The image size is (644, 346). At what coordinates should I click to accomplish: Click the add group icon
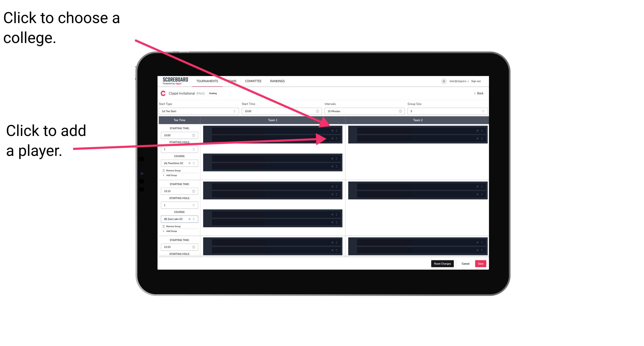tap(164, 176)
